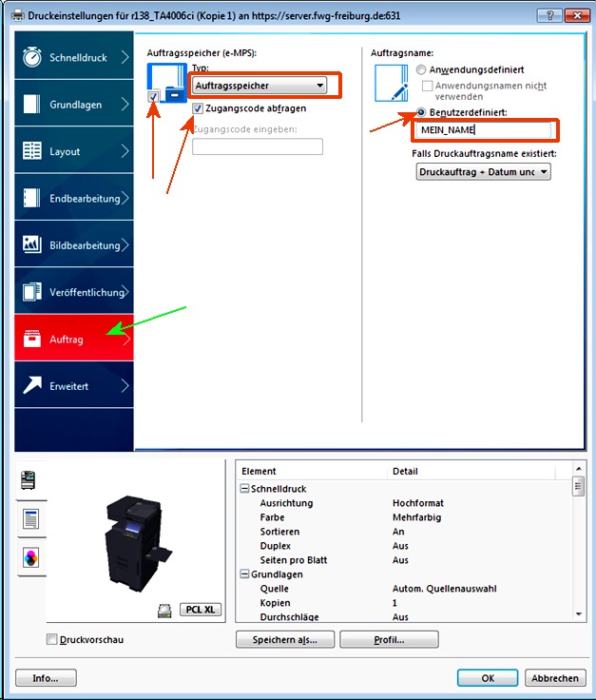This screenshot has height=700, width=596.
Task: Open the Druckauftrag + Datum dropdown
Action: [483, 172]
